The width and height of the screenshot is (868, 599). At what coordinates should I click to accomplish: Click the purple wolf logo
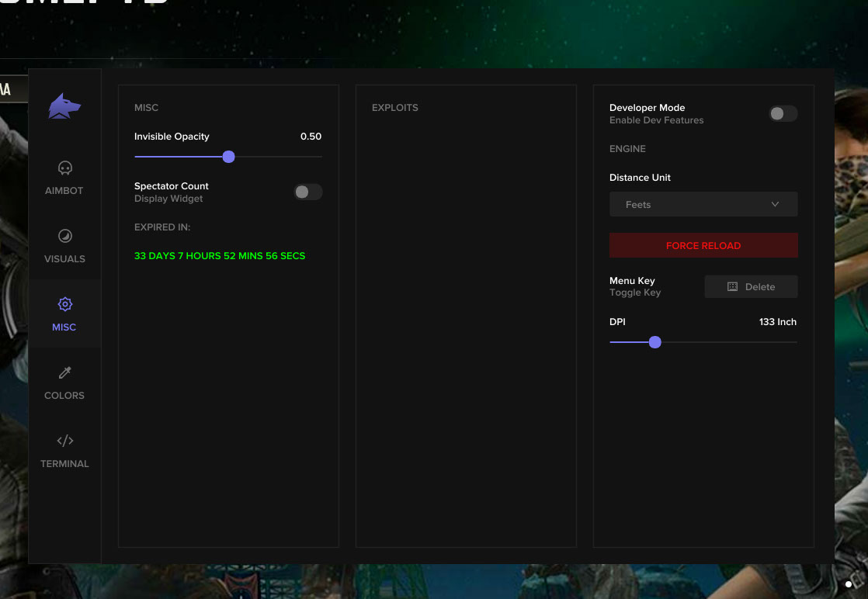tap(64, 106)
